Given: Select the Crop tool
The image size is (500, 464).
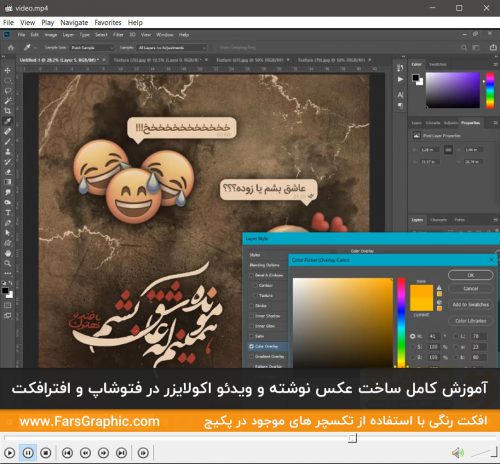Looking at the screenshot, I should click(7, 111).
